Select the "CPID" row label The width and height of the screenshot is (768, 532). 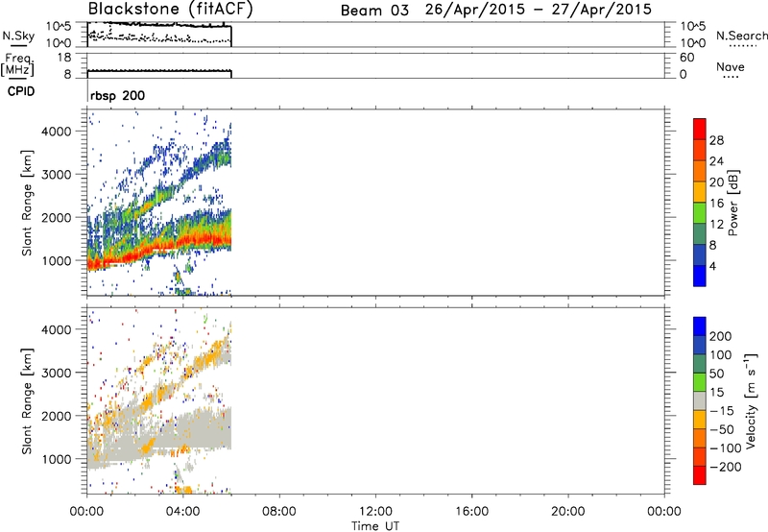click(x=21, y=91)
